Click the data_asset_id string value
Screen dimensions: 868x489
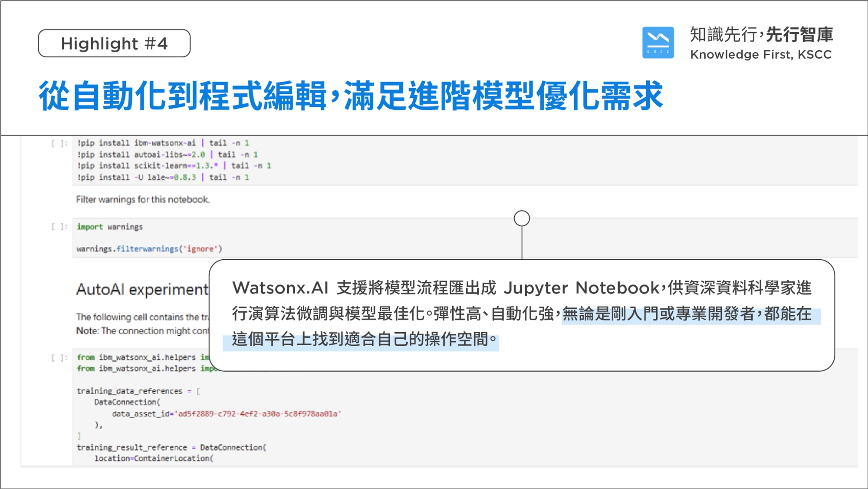click(258, 414)
